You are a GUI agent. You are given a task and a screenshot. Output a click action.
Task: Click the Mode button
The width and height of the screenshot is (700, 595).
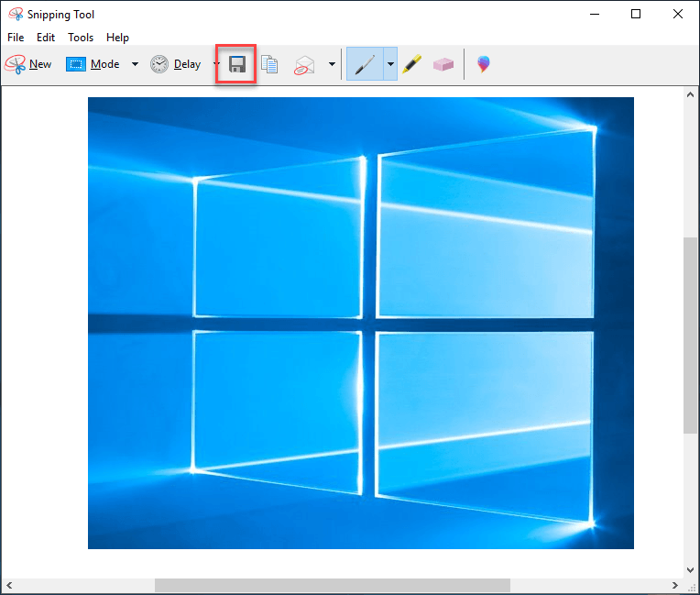pos(93,64)
